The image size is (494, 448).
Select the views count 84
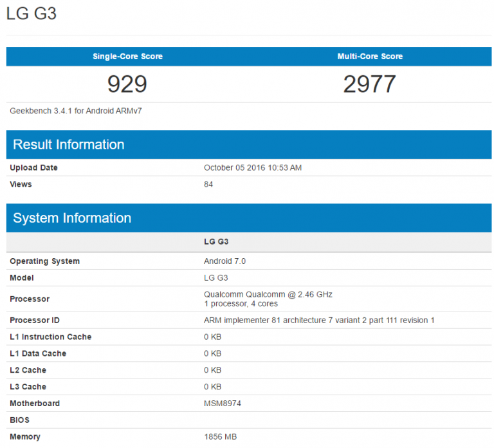coord(208,185)
